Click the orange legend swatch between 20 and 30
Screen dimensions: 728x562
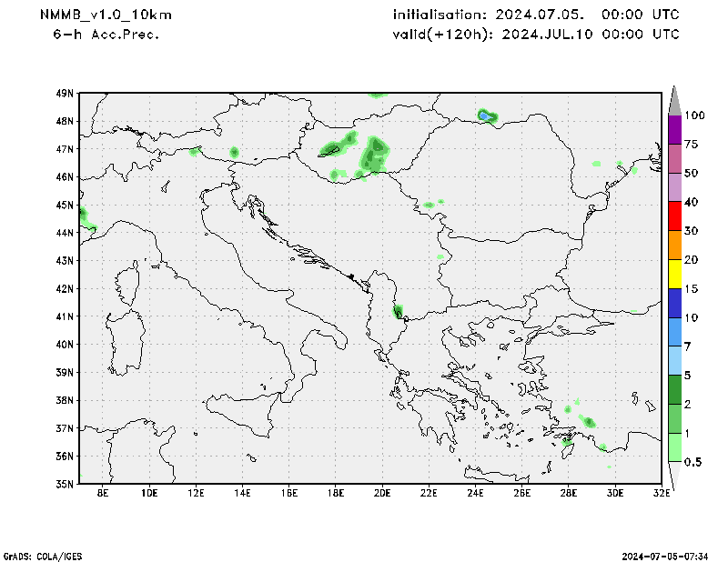pyautogui.click(x=674, y=246)
